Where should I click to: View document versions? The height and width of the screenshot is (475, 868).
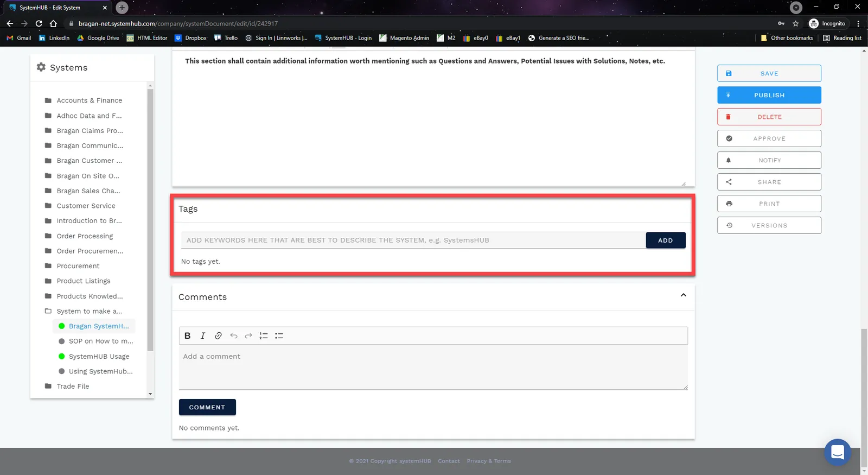[x=769, y=225]
